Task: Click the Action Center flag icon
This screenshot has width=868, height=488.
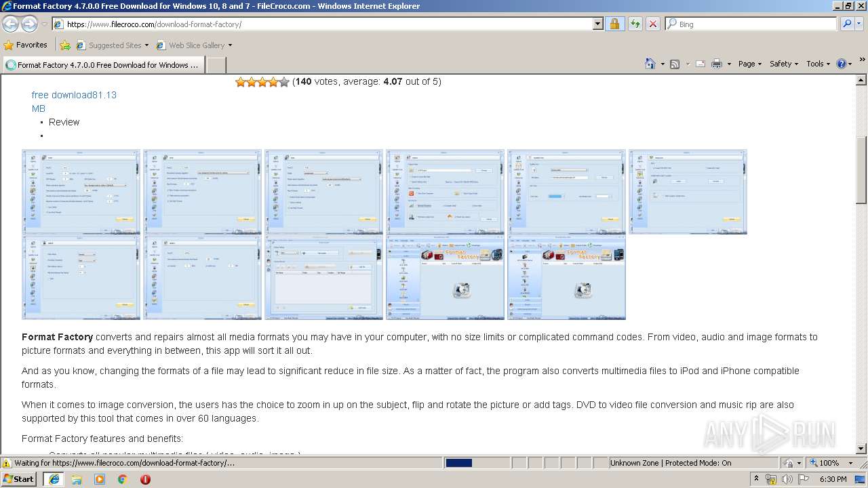Action: click(x=804, y=479)
